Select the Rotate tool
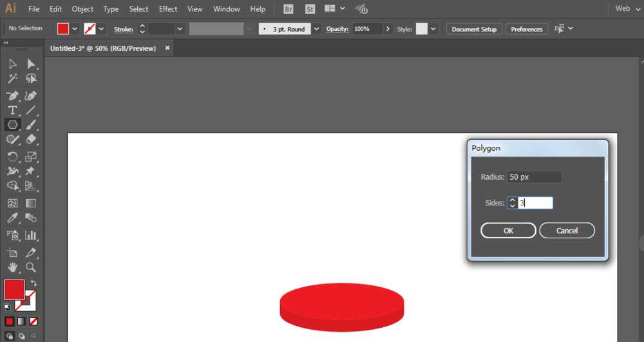The width and height of the screenshot is (644, 342). click(x=12, y=157)
